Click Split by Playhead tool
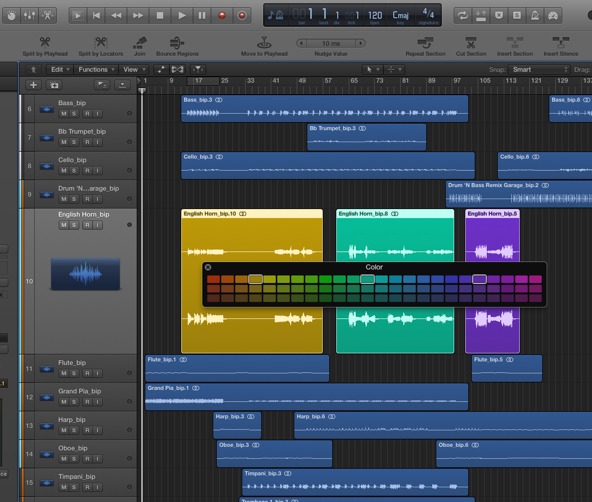Viewport: 592px width, 502px height. (45, 46)
